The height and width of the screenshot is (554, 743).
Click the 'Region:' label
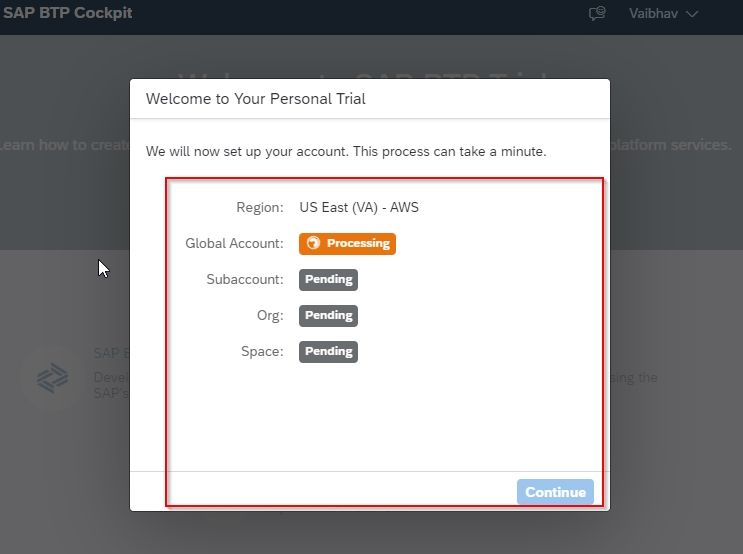click(260, 207)
